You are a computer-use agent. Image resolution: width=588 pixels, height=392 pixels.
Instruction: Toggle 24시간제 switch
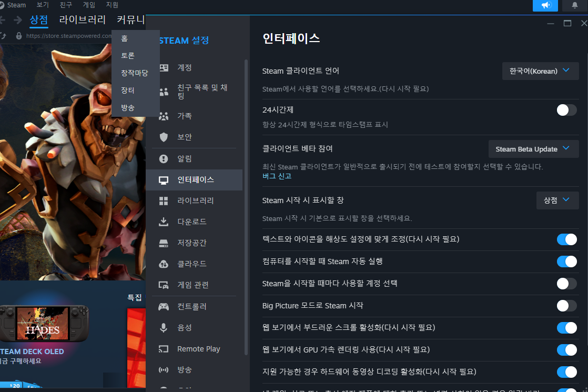point(566,110)
